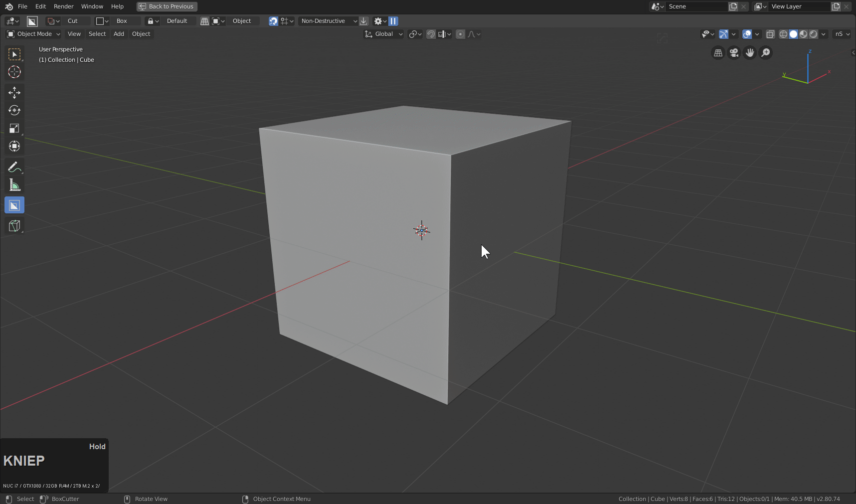Toggle X-ray display mode
This screenshot has width=856, height=504.
(x=770, y=34)
